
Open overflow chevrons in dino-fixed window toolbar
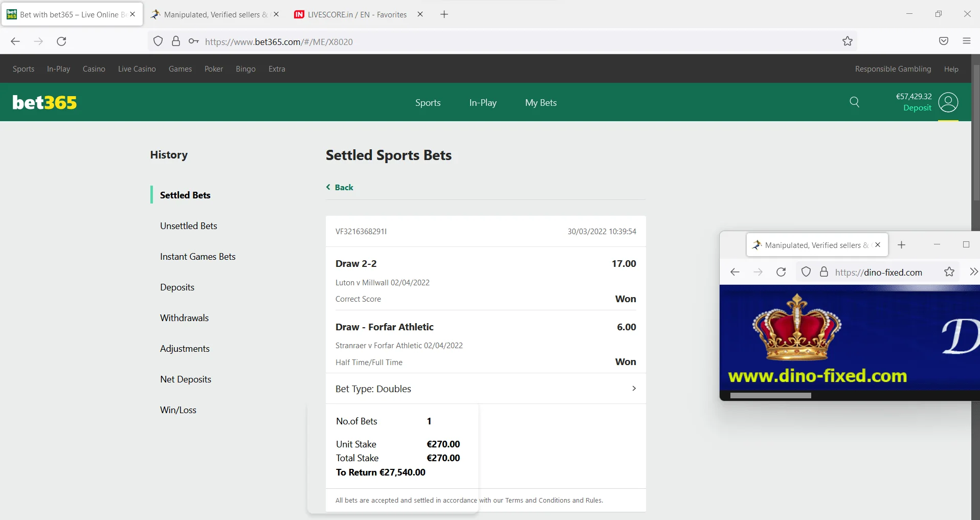(x=973, y=272)
